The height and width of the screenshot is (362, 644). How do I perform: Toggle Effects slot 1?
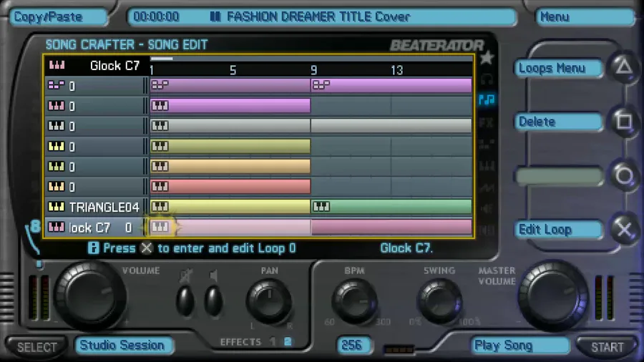(x=273, y=341)
